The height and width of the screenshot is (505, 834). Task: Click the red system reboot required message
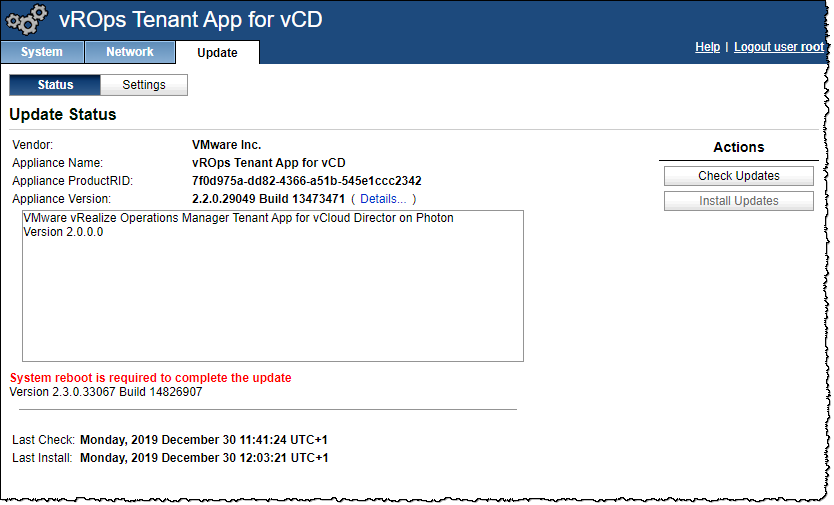pos(150,378)
